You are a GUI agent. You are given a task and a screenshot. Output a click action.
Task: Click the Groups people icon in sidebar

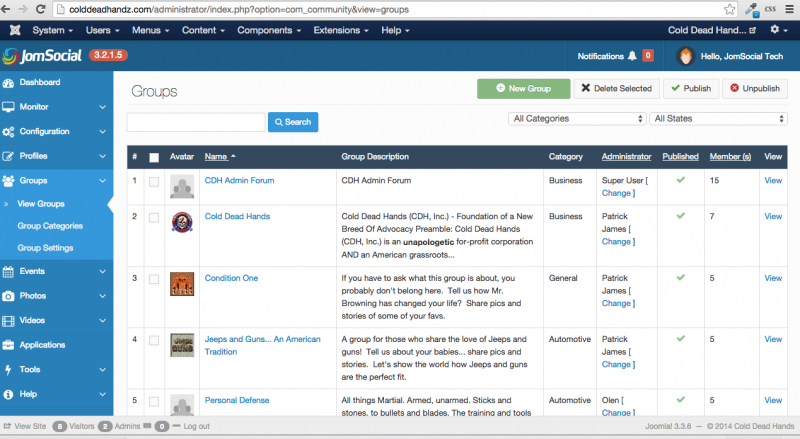click(x=8, y=181)
